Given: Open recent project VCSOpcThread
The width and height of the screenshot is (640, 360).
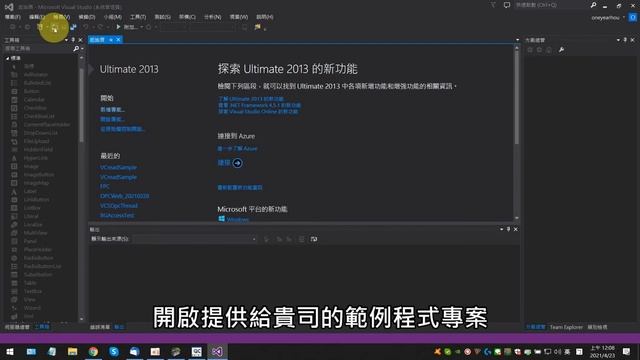Looking at the screenshot, I should pyautogui.click(x=119, y=206).
